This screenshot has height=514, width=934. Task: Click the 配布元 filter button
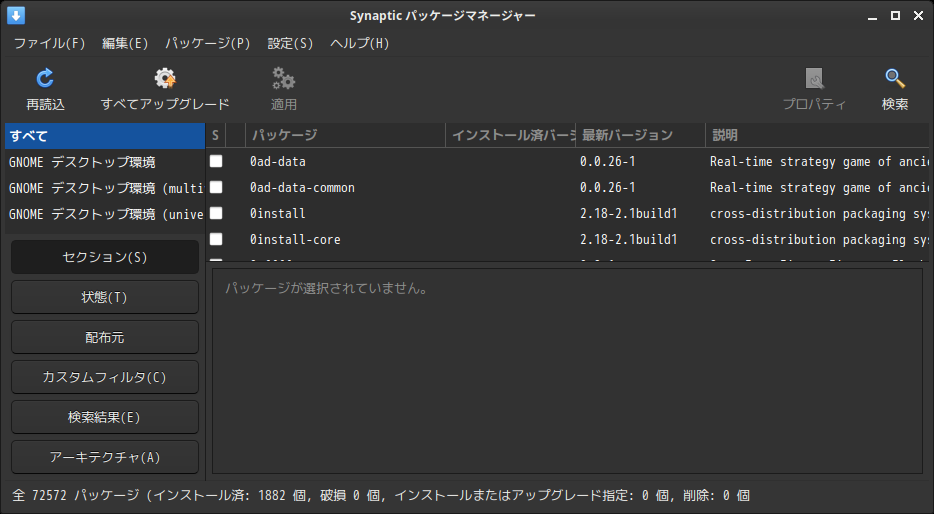point(105,337)
